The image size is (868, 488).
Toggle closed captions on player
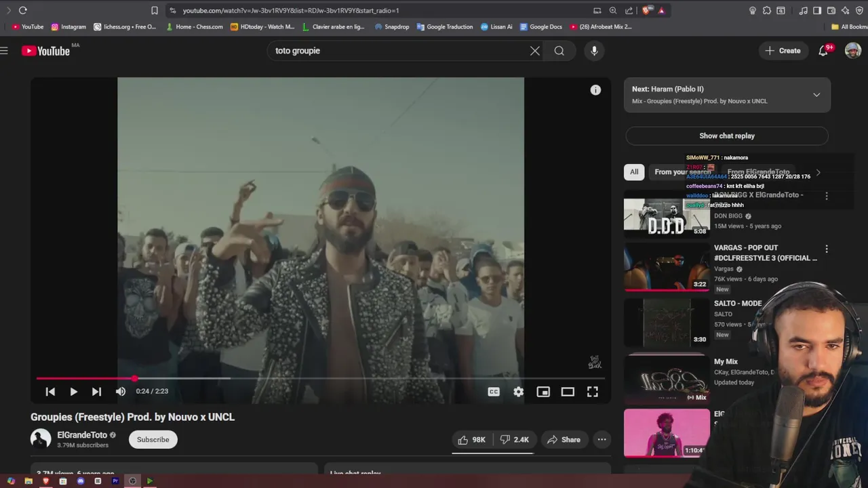[x=494, y=392]
